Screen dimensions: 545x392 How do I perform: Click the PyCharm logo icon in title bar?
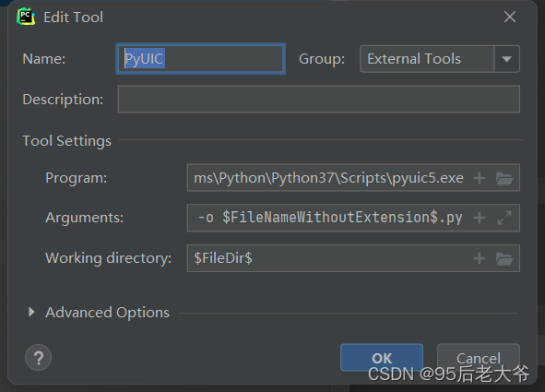pos(26,17)
